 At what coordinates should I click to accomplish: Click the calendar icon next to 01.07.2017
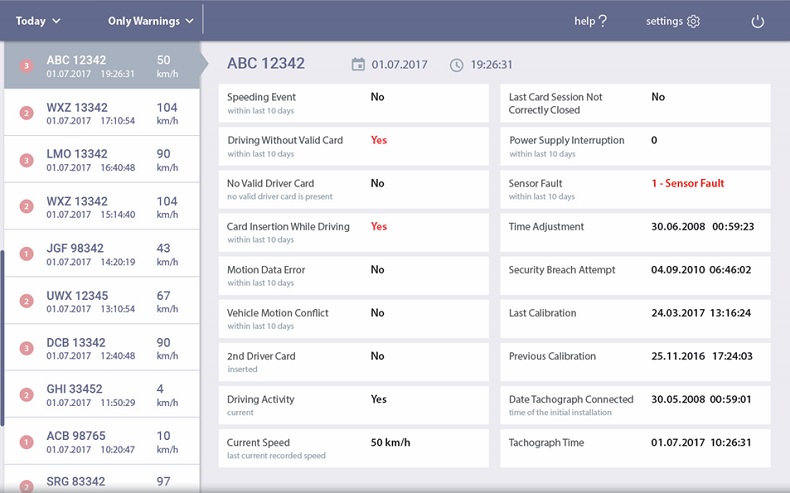point(358,65)
